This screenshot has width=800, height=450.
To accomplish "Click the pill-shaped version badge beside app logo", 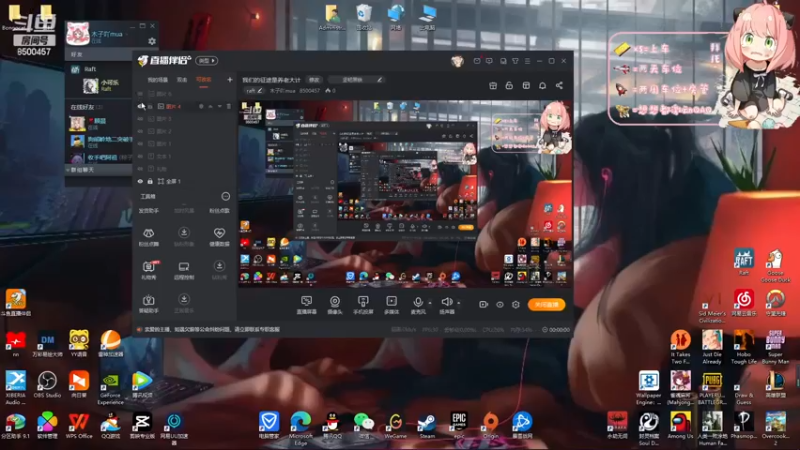I will pos(207,61).
